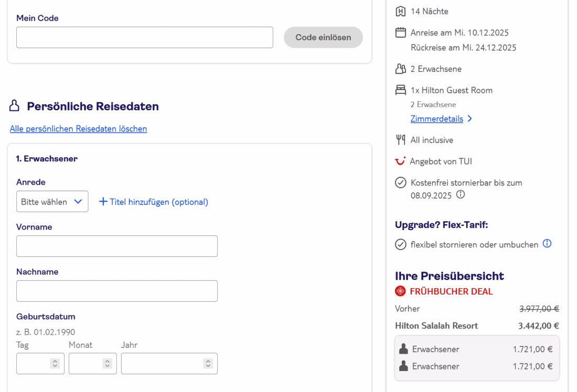Click blue info icon beside Flex-Tarif option
The width and height of the screenshot is (577, 392).
547,244
